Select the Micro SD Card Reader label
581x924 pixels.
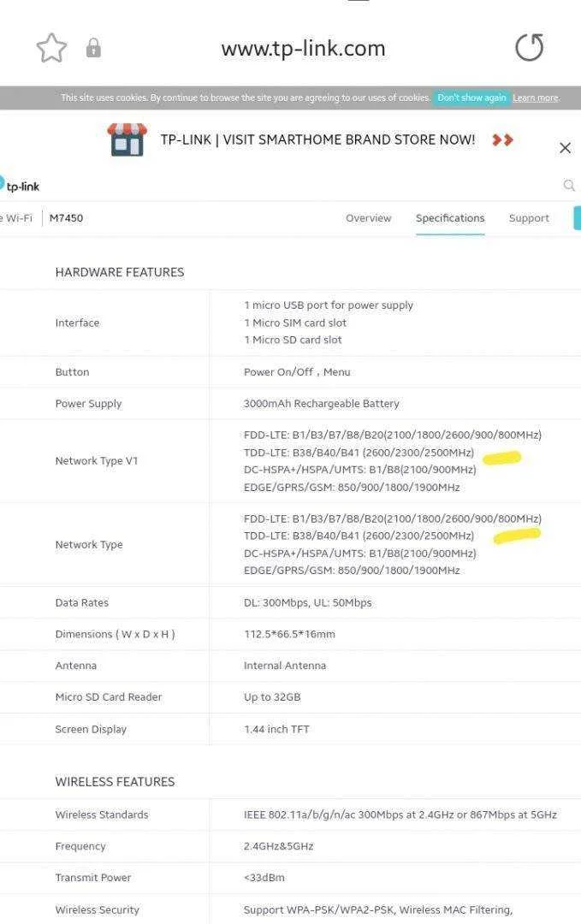click(109, 697)
